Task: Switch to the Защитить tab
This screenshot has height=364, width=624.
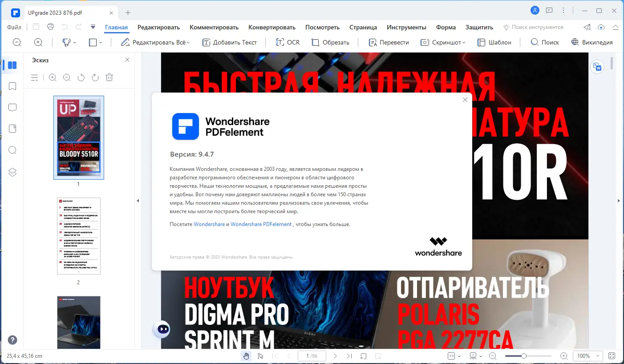Action: [x=479, y=27]
